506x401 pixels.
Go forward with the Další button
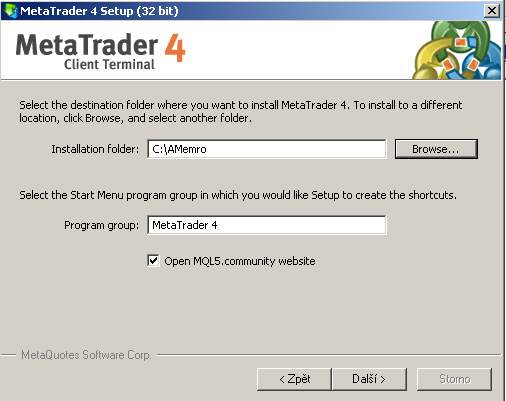(369, 379)
